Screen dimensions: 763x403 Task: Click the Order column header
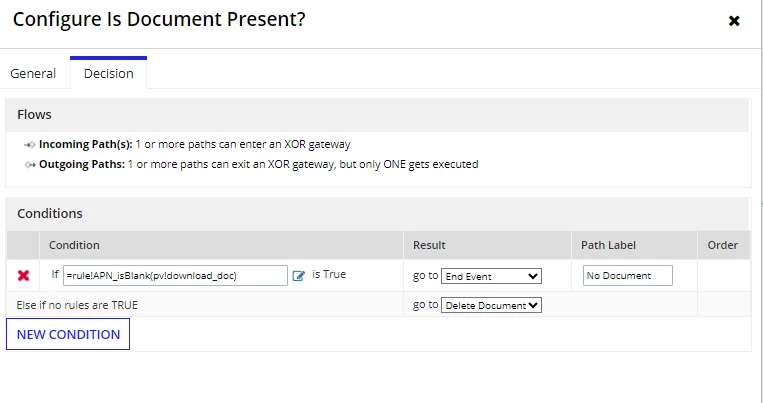coord(724,245)
